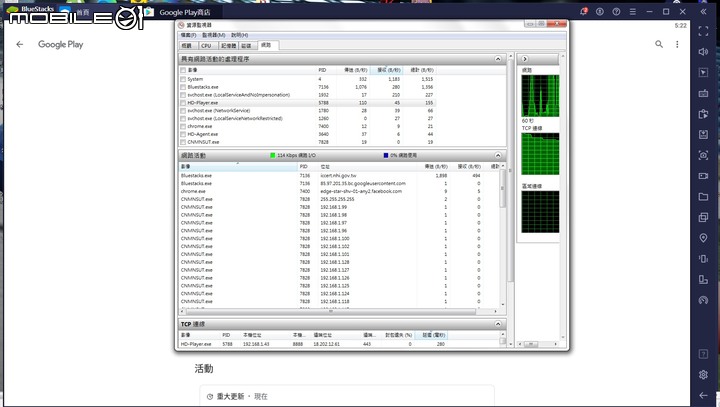Sort processes by 傳送 (B/秒) column header
The image size is (720, 407).
pos(355,70)
